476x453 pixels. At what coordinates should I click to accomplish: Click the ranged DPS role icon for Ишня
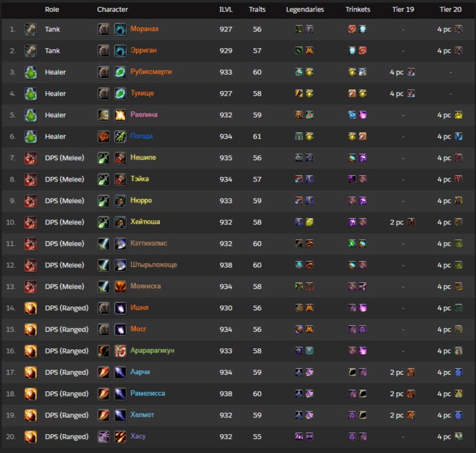point(31,308)
